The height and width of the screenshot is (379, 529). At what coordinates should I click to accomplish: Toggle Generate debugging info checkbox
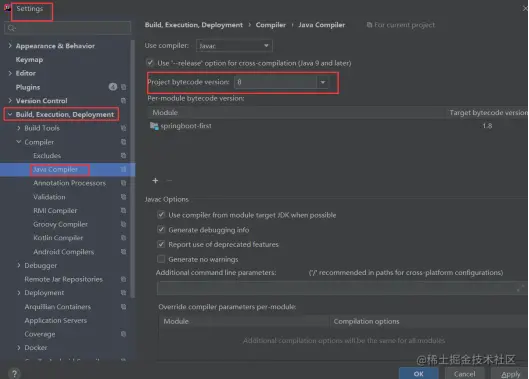(161, 230)
